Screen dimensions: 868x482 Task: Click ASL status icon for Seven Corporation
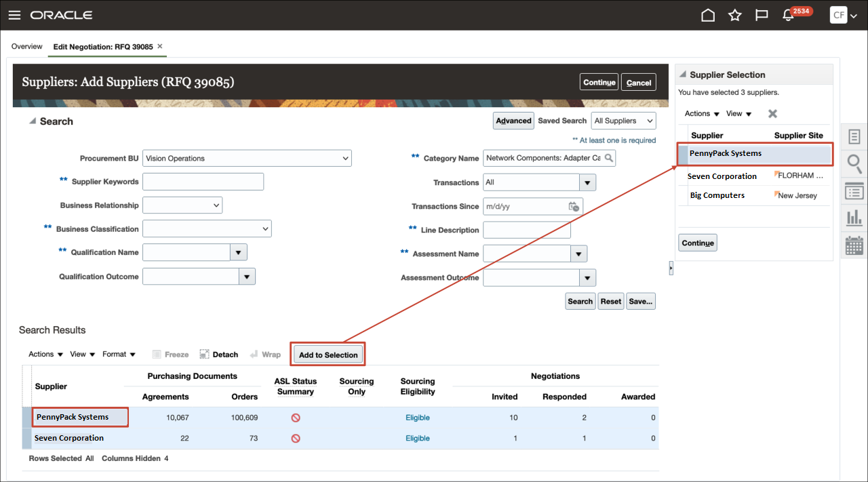pos(296,439)
